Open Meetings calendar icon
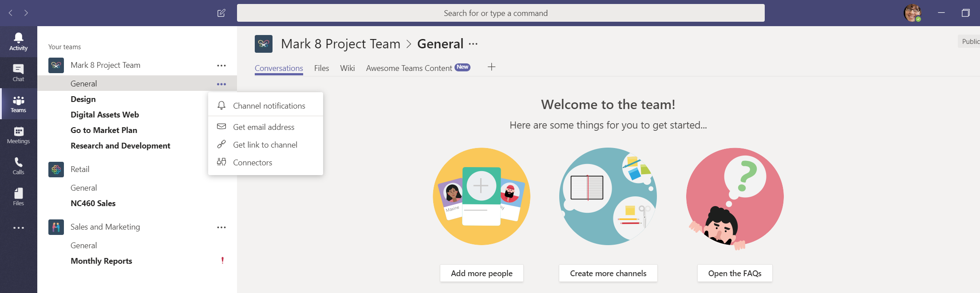This screenshot has height=293, width=980. (x=18, y=135)
